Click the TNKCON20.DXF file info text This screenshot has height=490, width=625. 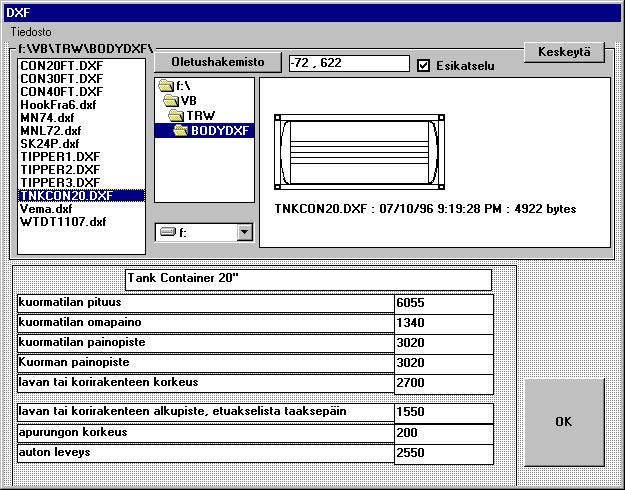click(425, 209)
